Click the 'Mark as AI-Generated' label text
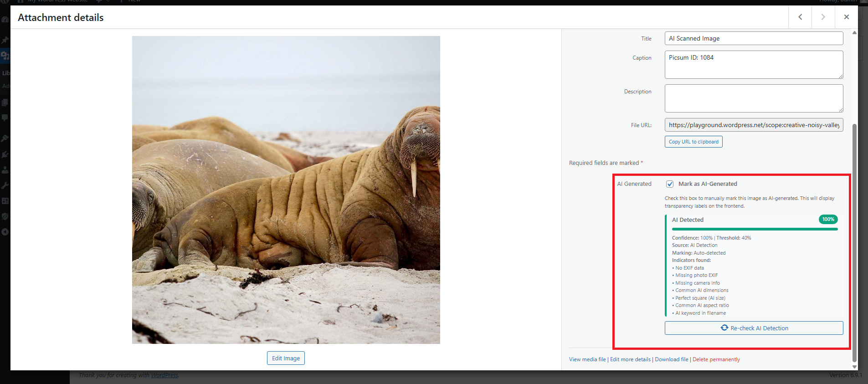This screenshot has height=384, width=868. coord(708,184)
